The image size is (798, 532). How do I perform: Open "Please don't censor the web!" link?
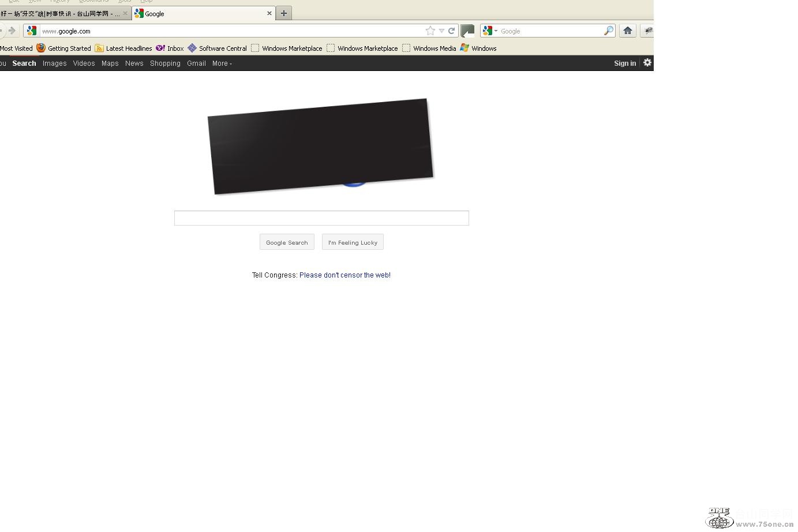click(345, 275)
